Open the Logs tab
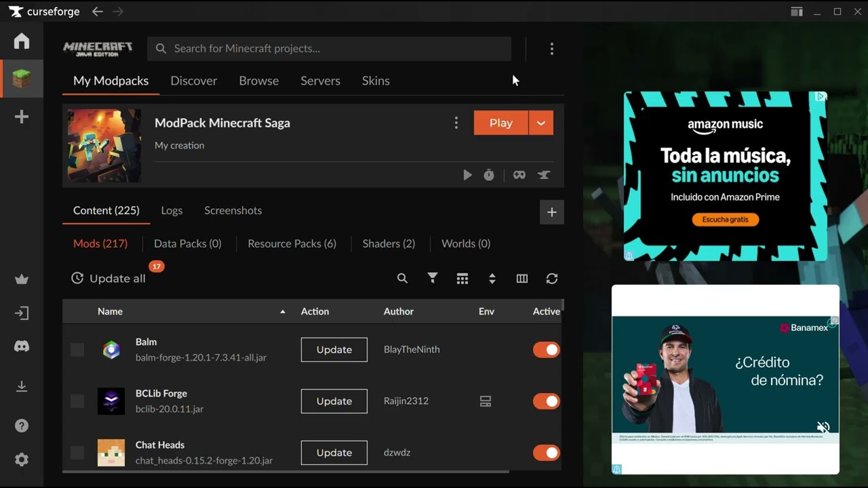 172,211
